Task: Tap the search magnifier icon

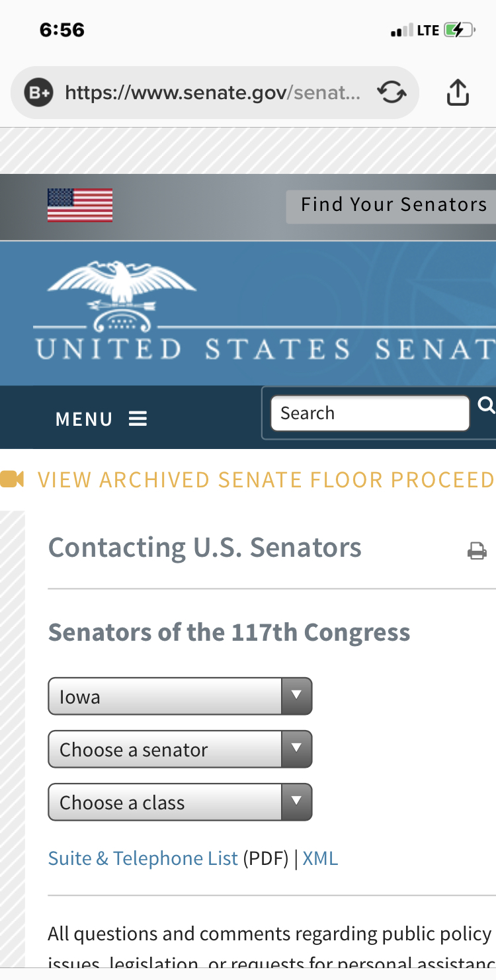Action: [486, 405]
